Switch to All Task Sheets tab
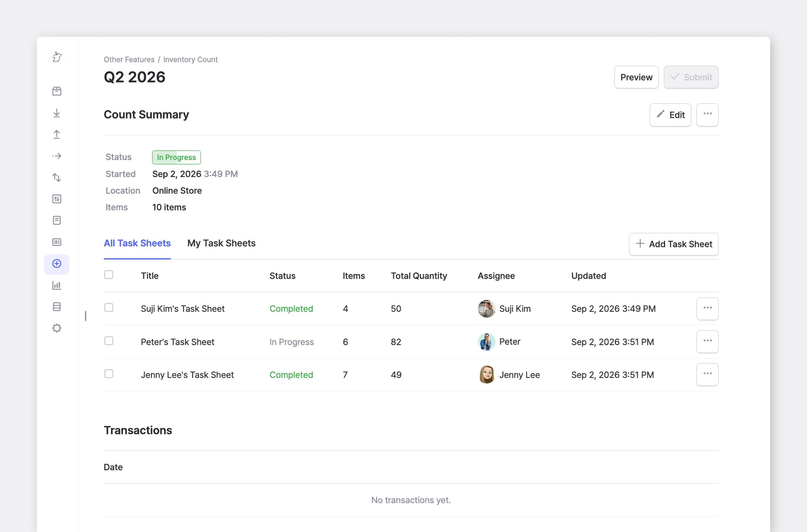 point(137,243)
